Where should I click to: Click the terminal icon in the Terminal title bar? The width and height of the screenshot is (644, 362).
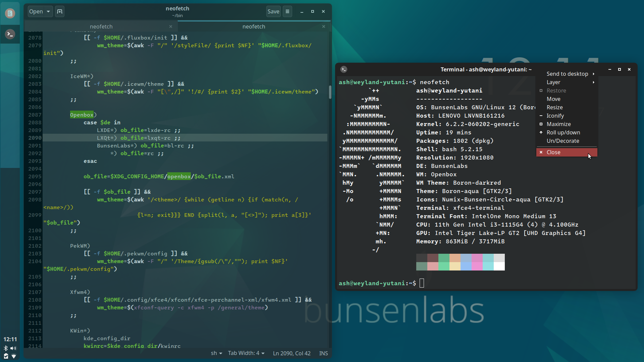[343, 69]
